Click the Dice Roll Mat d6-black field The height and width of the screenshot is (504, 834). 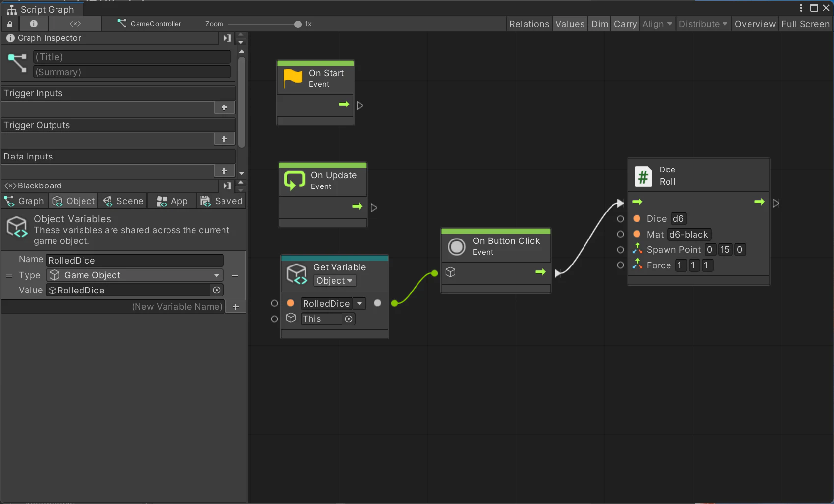[689, 235]
